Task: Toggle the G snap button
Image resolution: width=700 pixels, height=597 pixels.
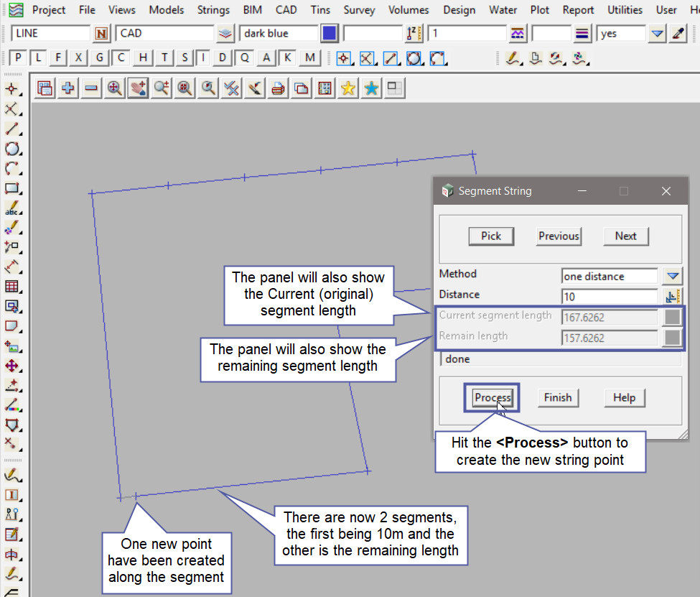Action: click(x=100, y=58)
